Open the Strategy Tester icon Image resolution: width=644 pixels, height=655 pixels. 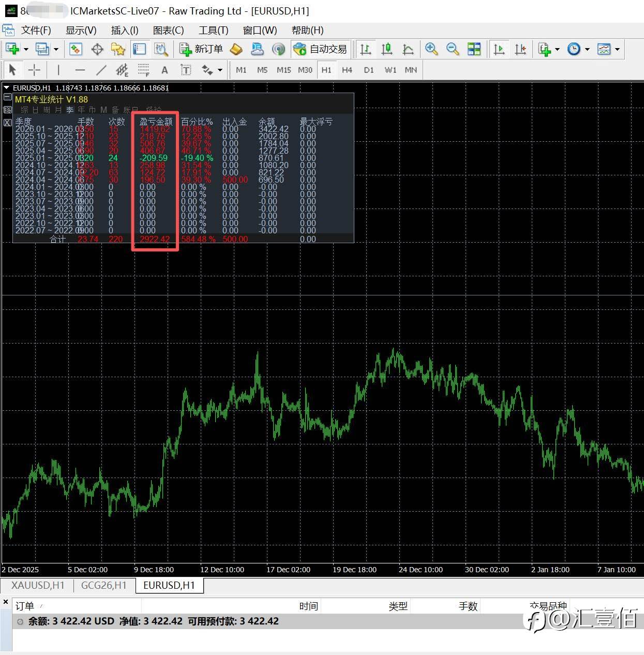(x=161, y=49)
